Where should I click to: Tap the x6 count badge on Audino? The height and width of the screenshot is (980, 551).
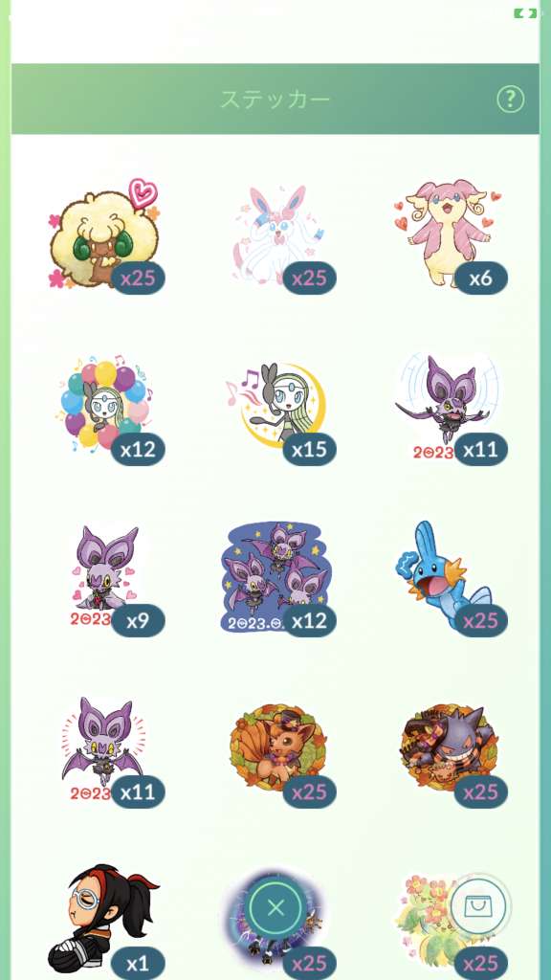pyautogui.click(x=481, y=278)
